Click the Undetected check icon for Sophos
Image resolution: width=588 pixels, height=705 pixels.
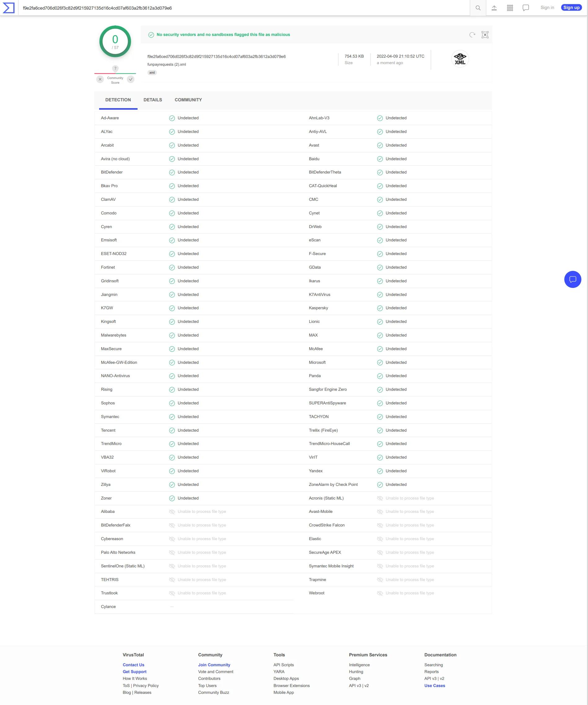(172, 403)
